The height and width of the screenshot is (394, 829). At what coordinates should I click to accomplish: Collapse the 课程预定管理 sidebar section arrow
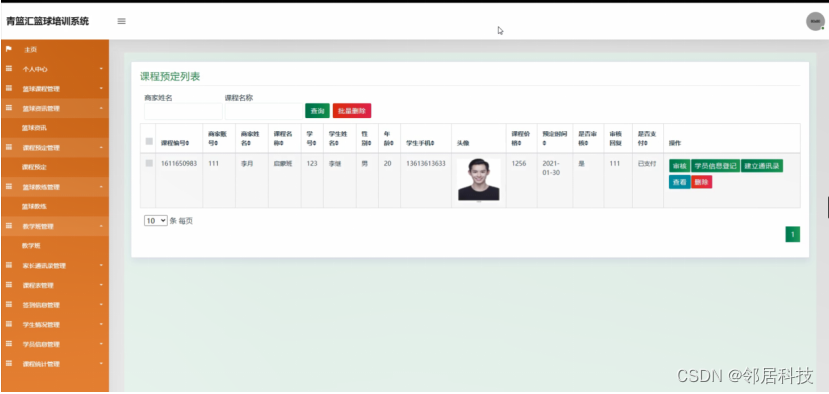click(101, 148)
